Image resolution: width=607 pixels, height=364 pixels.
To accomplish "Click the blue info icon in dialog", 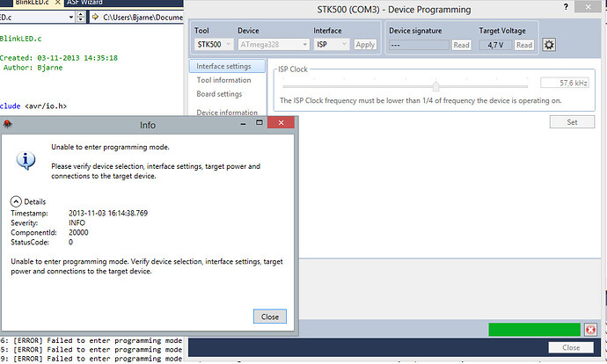I will click(x=27, y=159).
